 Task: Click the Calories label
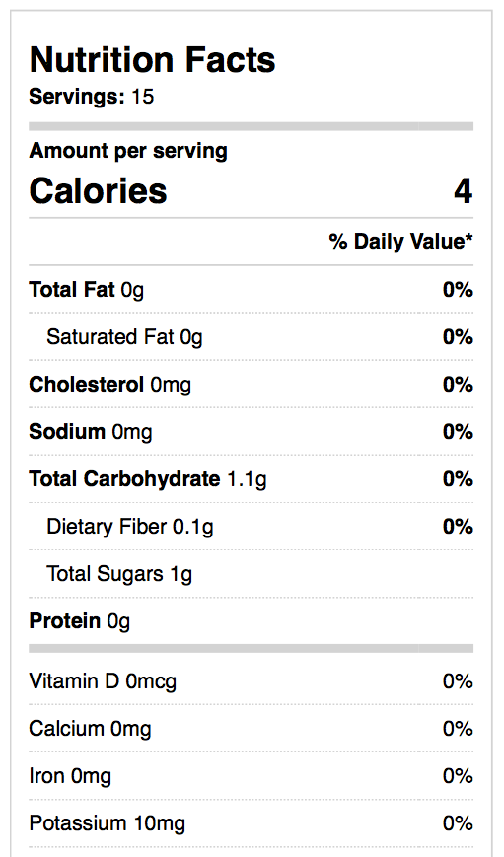pos(98,191)
